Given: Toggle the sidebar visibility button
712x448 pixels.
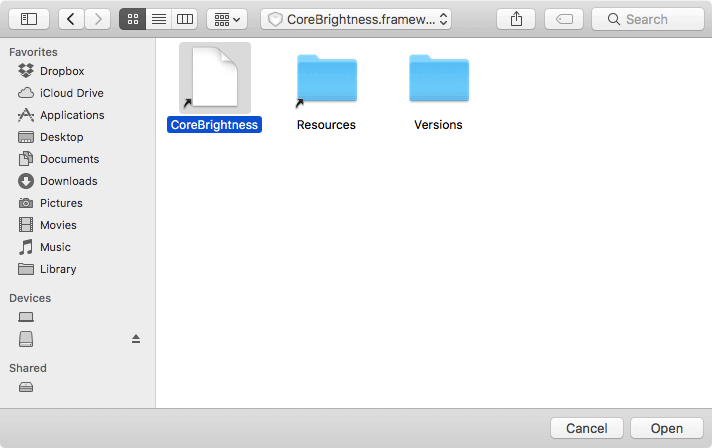Looking at the screenshot, I should tap(29, 19).
